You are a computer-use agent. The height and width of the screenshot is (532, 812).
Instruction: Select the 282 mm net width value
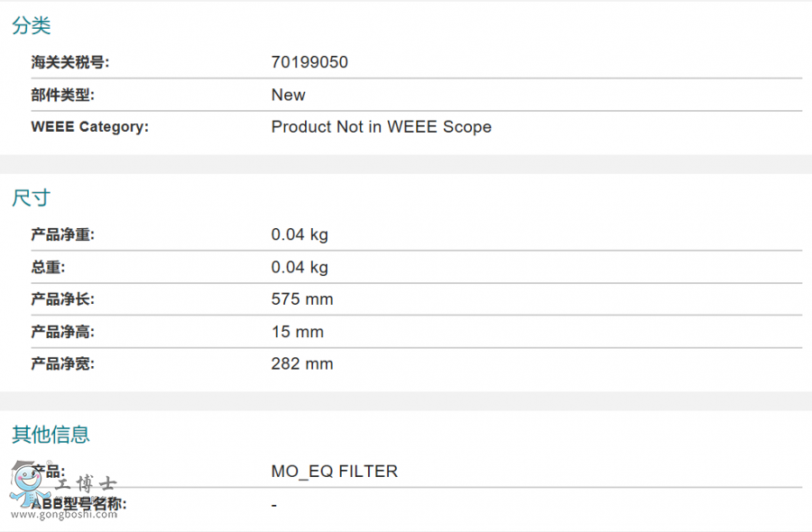pyautogui.click(x=302, y=364)
